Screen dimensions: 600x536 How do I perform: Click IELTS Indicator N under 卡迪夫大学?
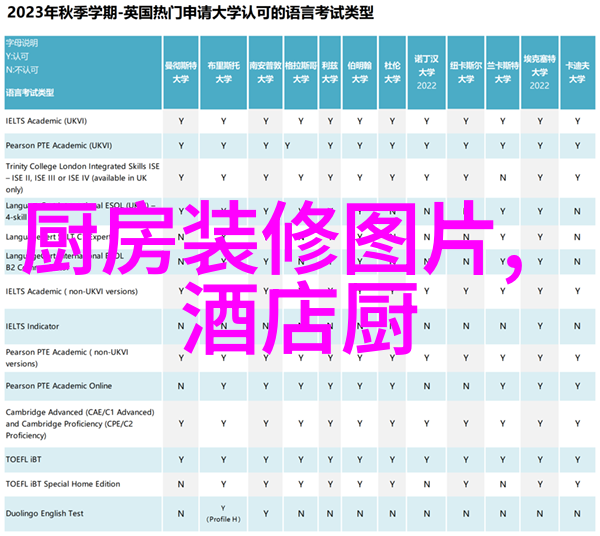point(577,326)
